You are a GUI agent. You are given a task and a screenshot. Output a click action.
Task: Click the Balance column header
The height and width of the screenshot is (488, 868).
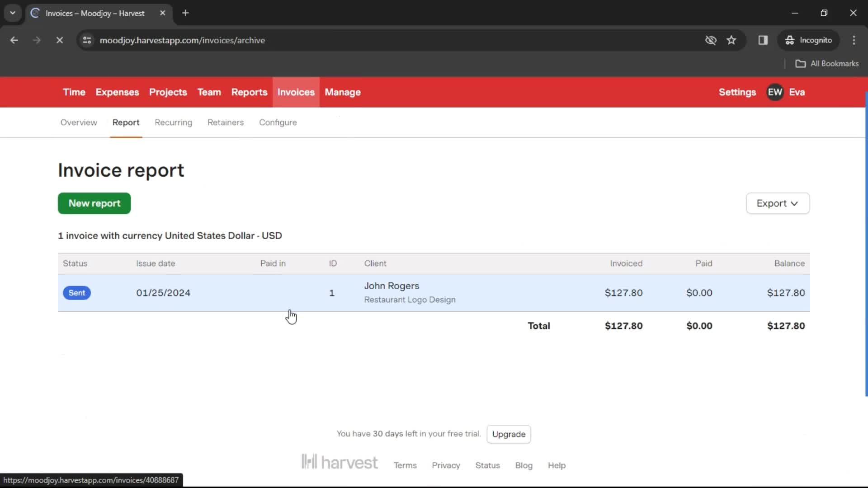point(789,263)
